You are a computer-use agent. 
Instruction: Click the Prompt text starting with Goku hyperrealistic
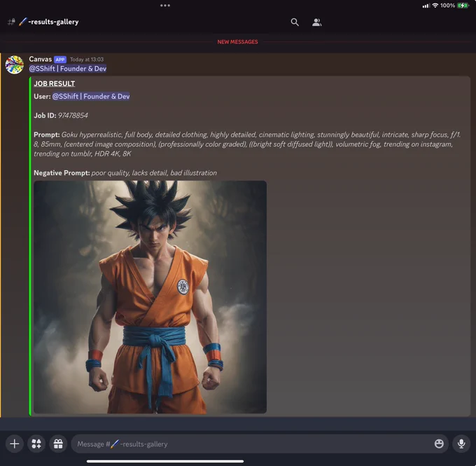[247, 144]
